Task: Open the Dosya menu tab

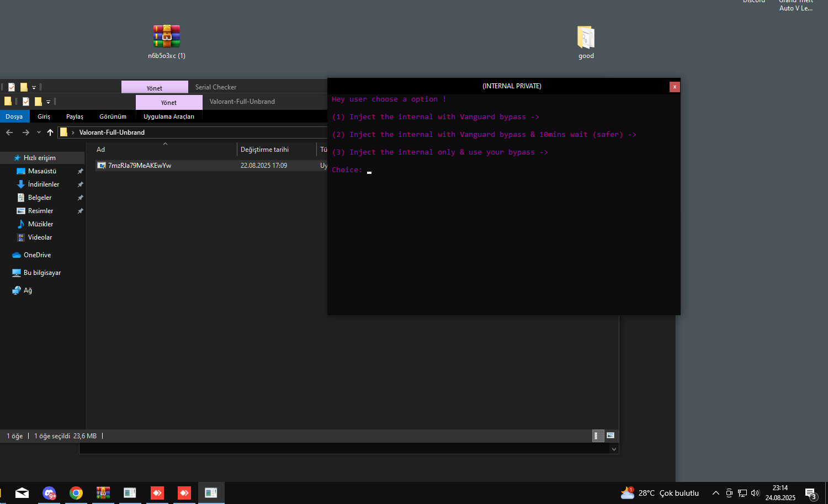Action: [14, 116]
